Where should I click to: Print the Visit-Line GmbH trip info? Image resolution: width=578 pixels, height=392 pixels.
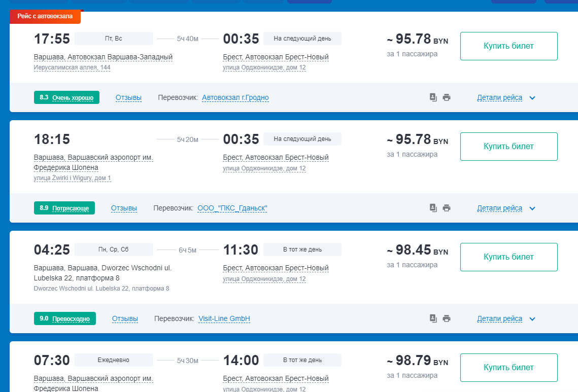click(447, 318)
